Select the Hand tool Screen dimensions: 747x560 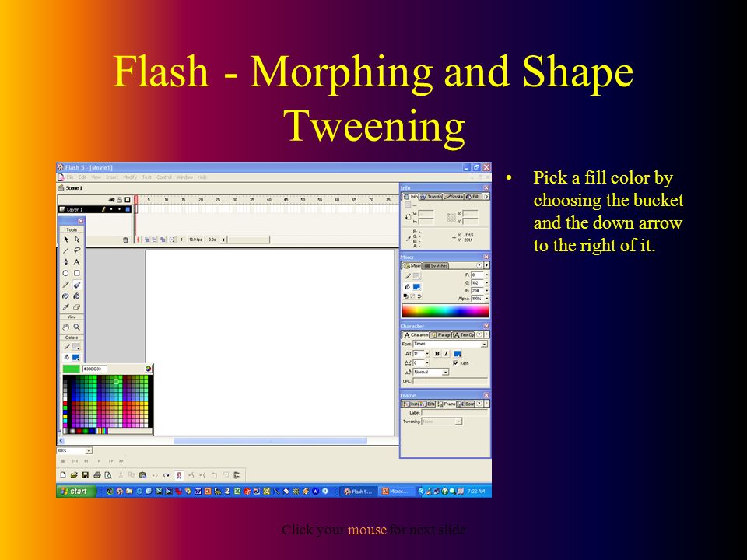(x=65, y=327)
